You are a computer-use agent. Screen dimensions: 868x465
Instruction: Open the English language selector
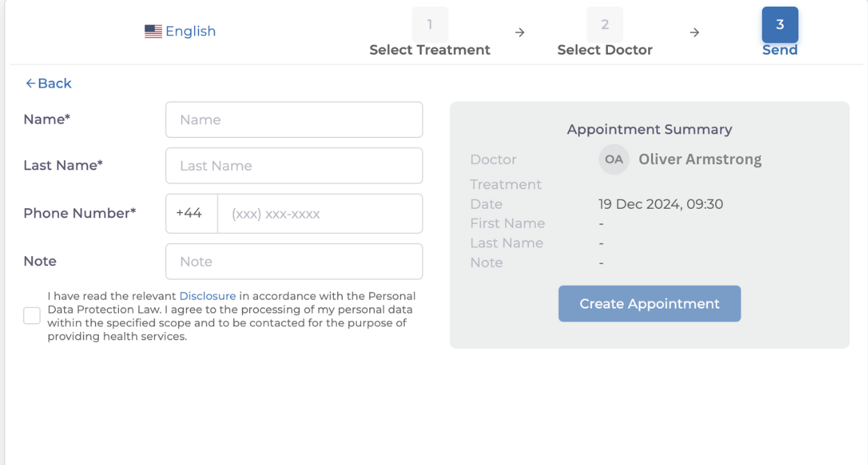(x=190, y=31)
